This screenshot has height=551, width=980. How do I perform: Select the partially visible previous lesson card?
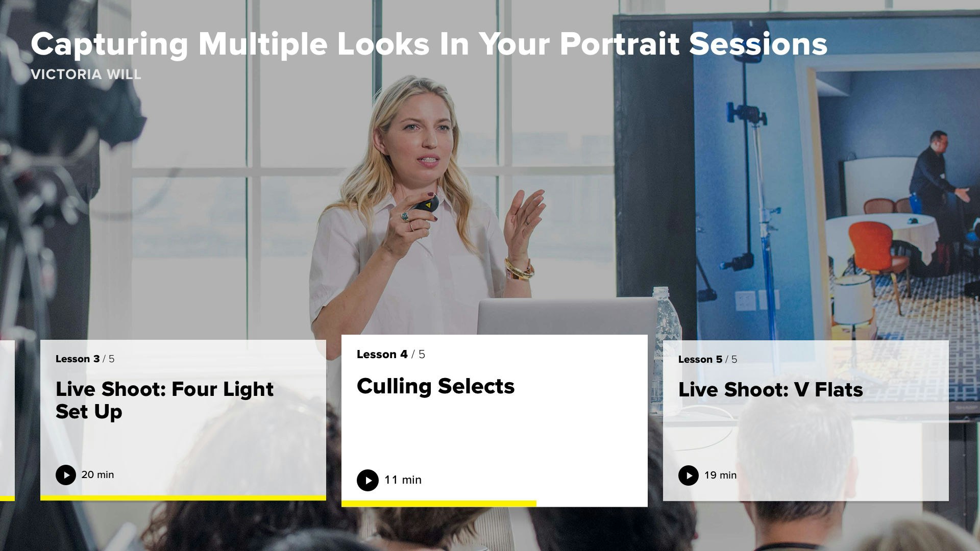click(7, 420)
